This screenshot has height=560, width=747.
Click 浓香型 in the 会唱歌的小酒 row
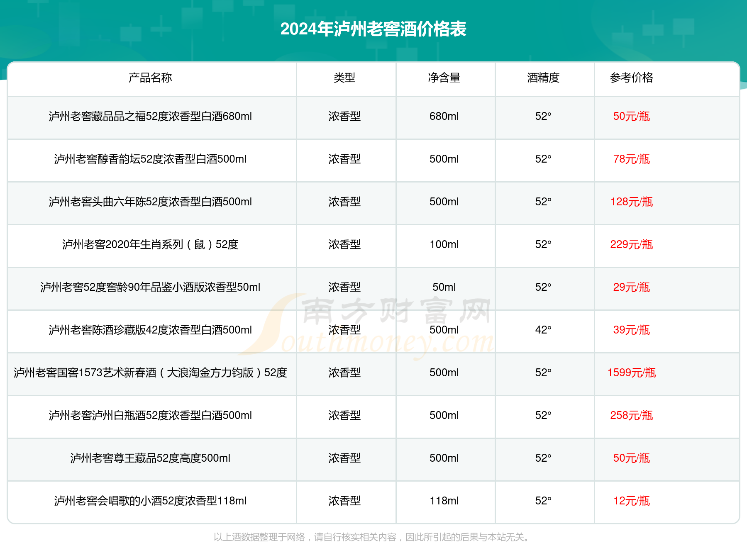tap(344, 501)
